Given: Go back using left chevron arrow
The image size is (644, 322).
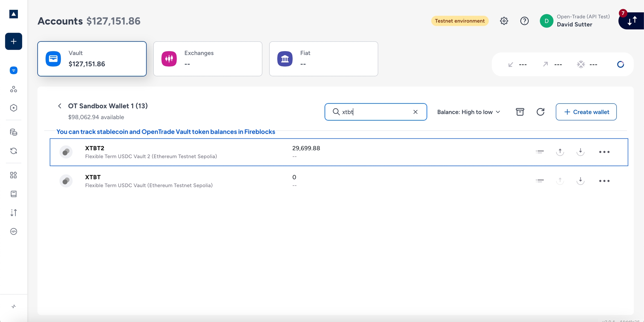Looking at the screenshot, I should click(x=60, y=106).
